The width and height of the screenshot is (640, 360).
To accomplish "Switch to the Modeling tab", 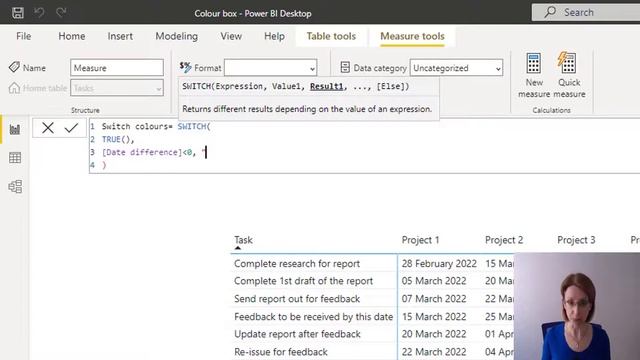I will (x=176, y=36).
